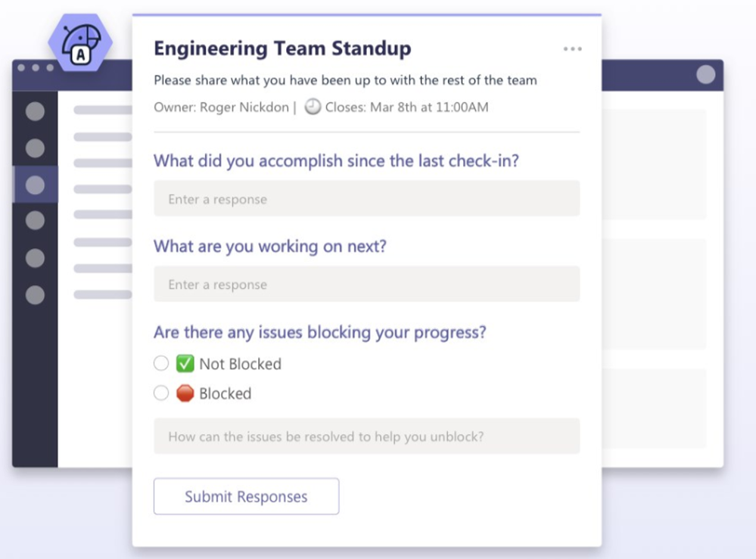
Task: Select the highlighted active sidebar circle
Action: pos(35,185)
